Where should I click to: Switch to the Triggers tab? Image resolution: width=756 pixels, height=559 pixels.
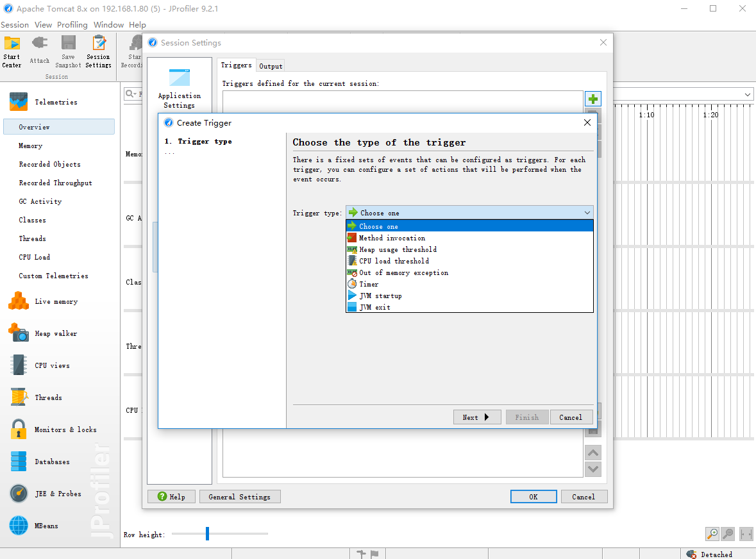pos(236,65)
